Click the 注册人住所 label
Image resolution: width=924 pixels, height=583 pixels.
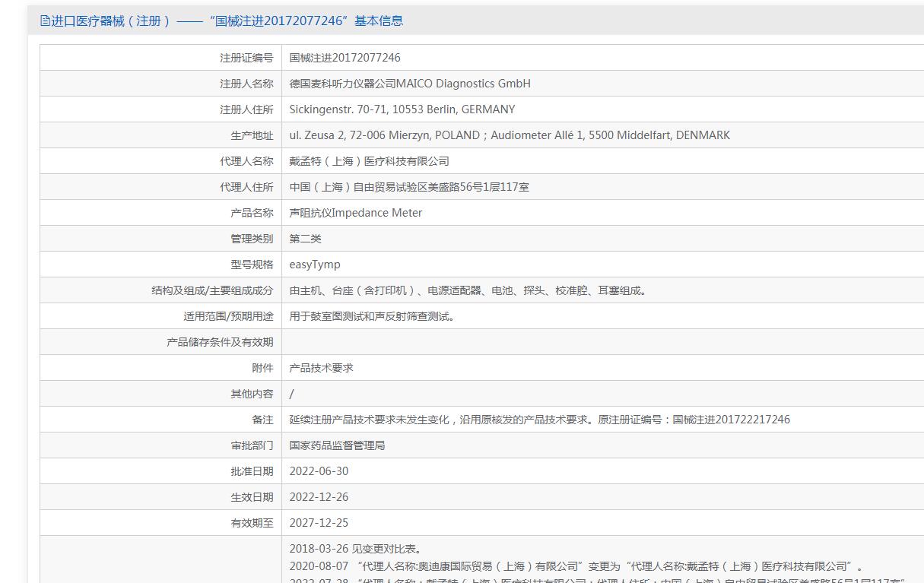(246, 109)
